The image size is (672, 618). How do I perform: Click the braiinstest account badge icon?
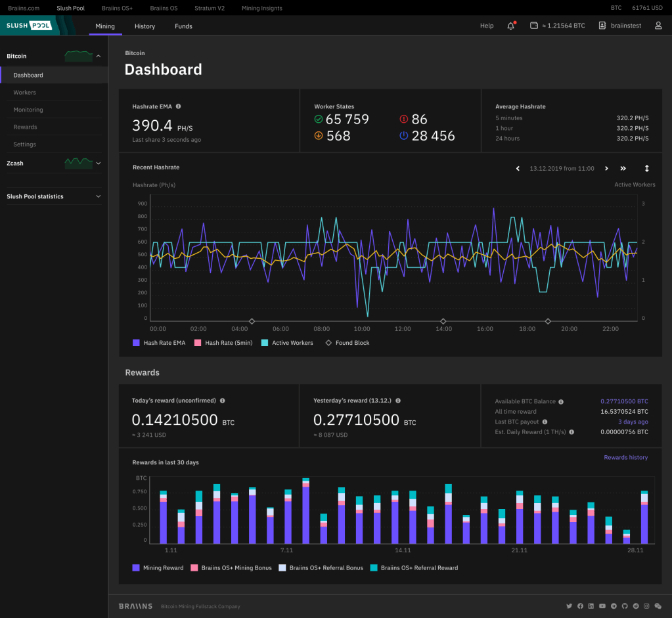point(602,26)
